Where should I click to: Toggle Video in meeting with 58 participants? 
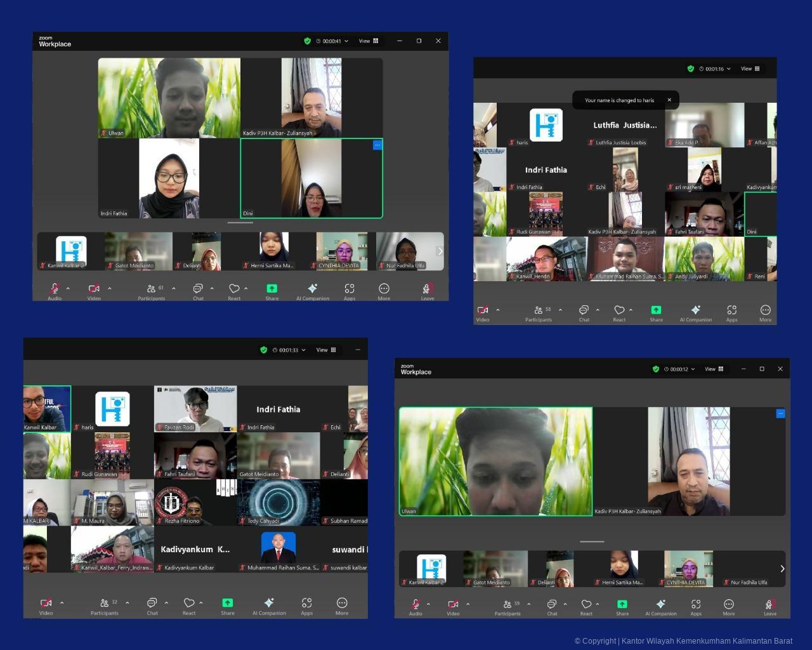coord(483,312)
